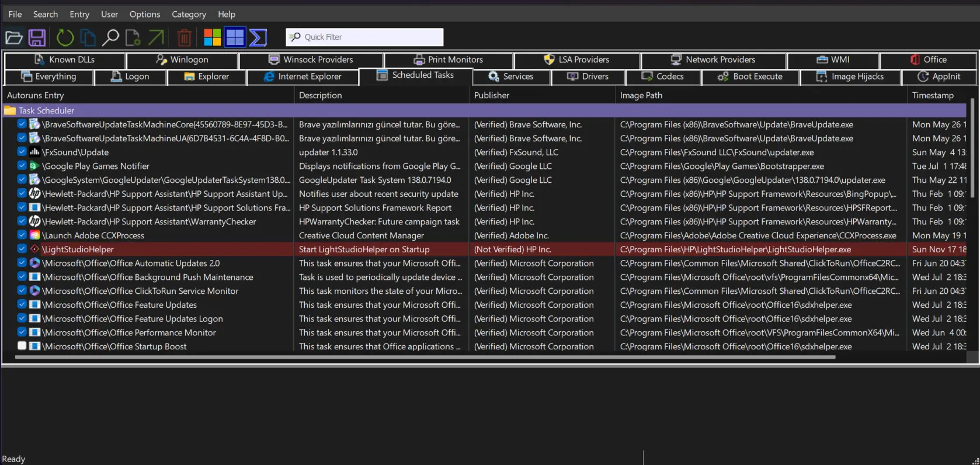Click the red Delete trash icon
The height and width of the screenshot is (465, 980).
(x=184, y=38)
